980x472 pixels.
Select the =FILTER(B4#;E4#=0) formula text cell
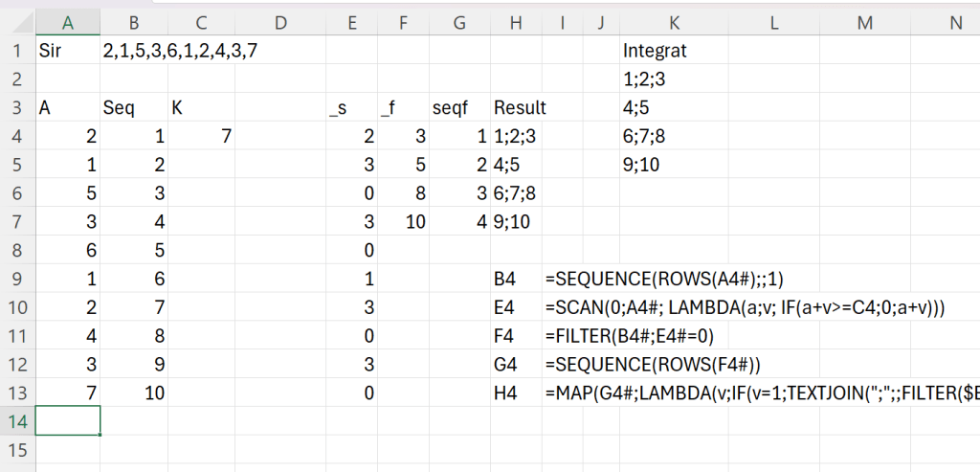[630, 336]
